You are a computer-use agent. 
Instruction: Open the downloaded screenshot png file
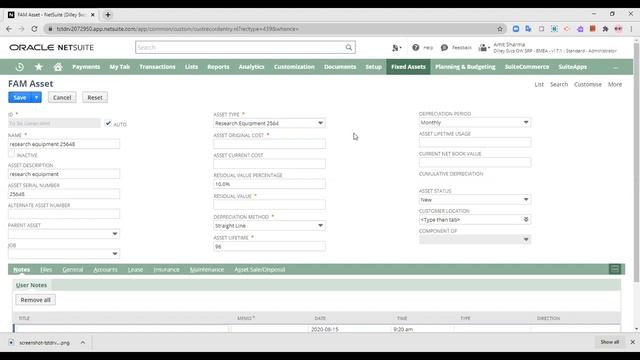tap(44, 342)
